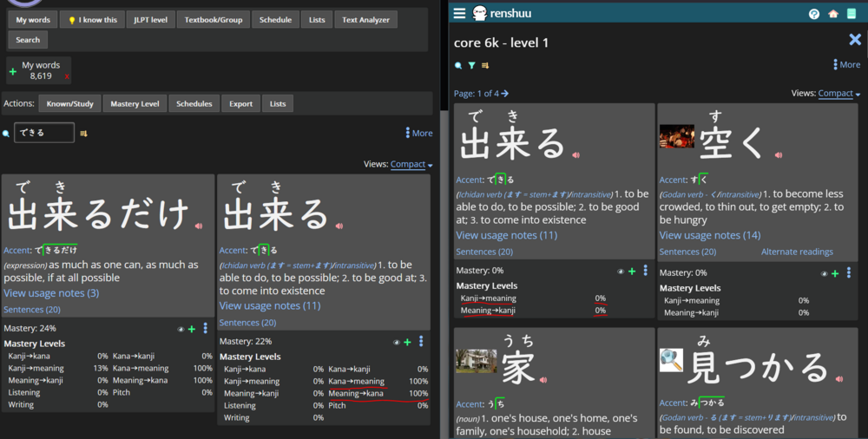This screenshot has height=439, width=868.
Task: Click Mastery Level action button
Action: pyautogui.click(x=135, y=103)
